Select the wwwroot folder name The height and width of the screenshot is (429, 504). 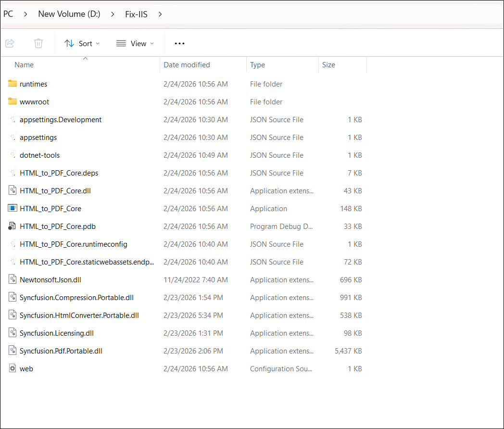pyautogui.click(x=35, y=102)
